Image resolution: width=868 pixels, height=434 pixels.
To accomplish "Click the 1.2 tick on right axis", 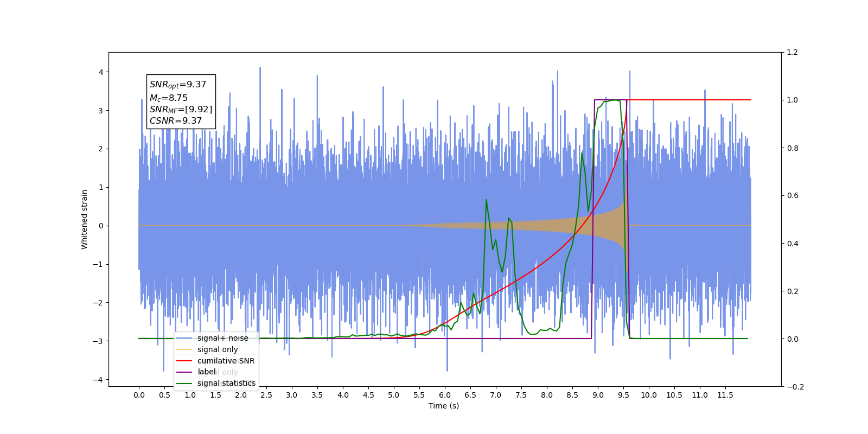I will click(792, 53).
